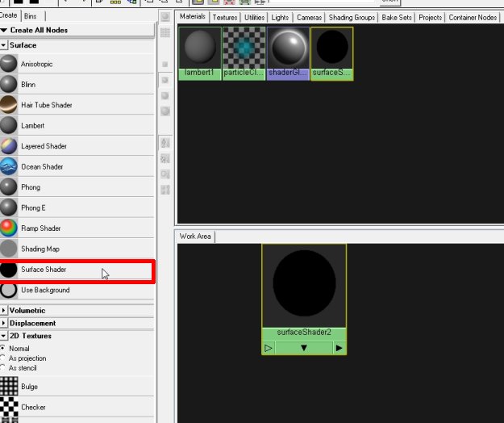
Task: Open the Create All Nodes dropdown
Action: [x=77, y=30]
